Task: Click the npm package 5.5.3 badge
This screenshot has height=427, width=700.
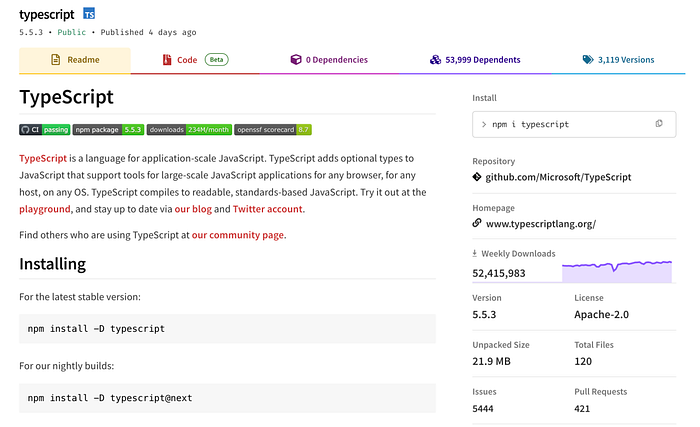Action: pyautogui.click(x=108, y=130)
